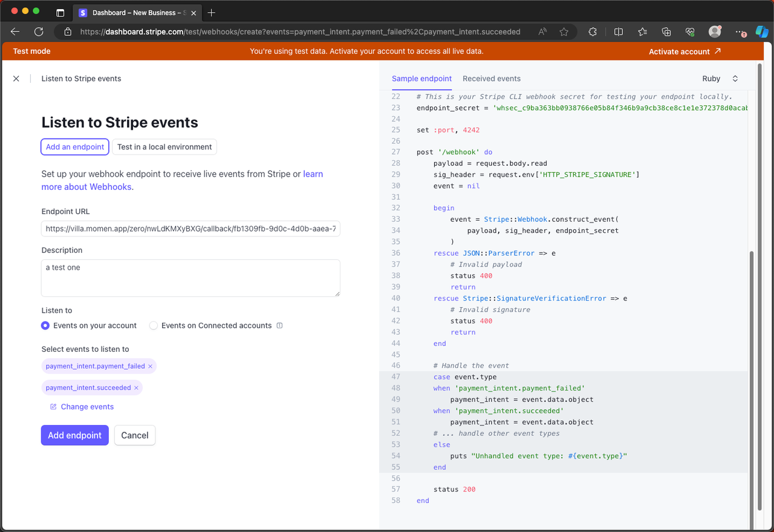Open Edge tab actions menu
Image resolution: width=774 pixels, height=532 pixels.
coord(60,13)
